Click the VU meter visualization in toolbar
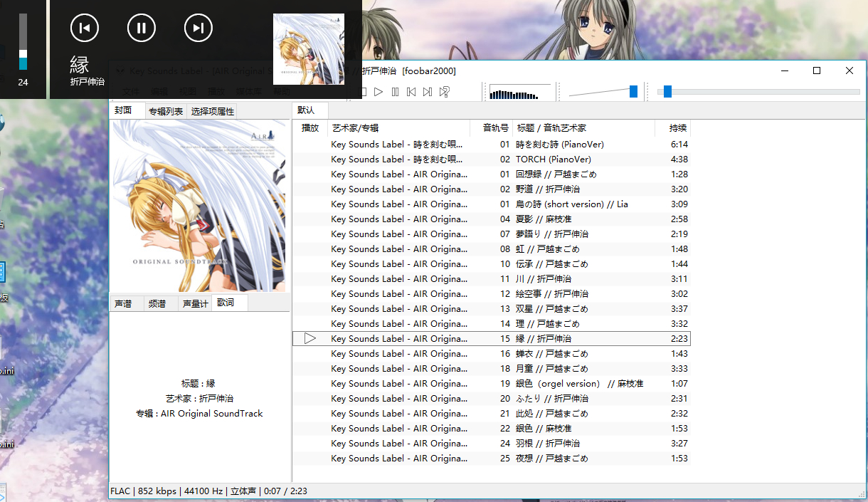This screenshot has height=502, width=868. [x=520, y=92]
